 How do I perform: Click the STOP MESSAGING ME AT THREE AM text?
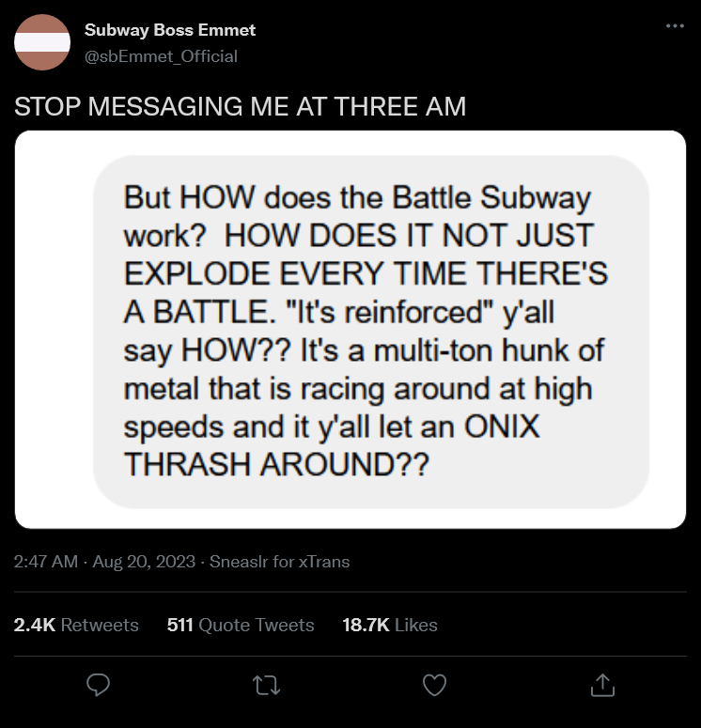click(x=240, y=106)
